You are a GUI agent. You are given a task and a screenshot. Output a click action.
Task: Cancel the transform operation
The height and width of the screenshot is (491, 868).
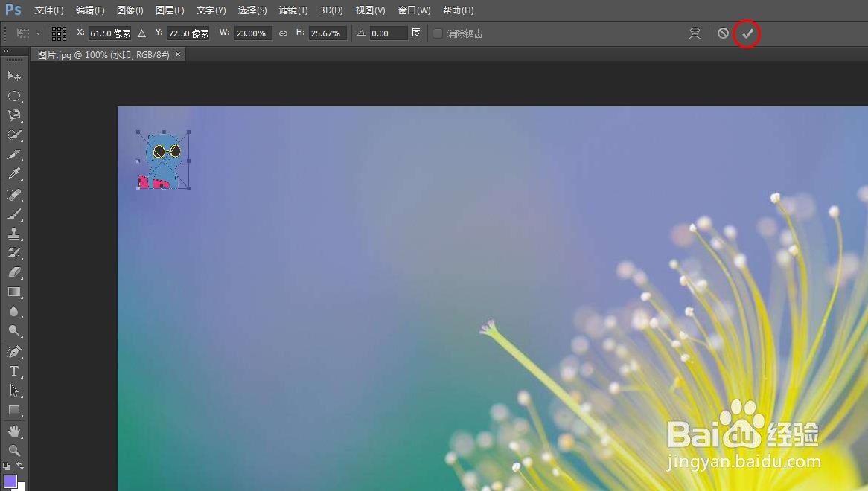[723, 33]
